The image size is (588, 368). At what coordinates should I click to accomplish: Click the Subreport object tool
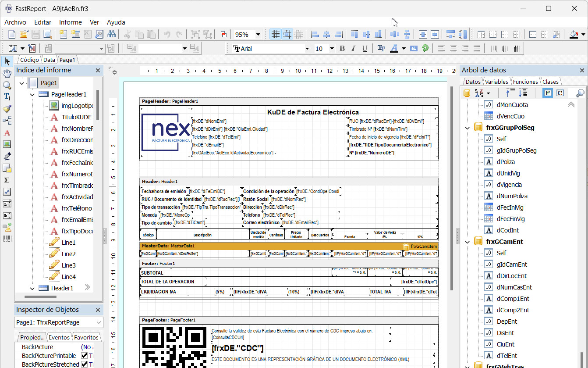pos(7,168)
